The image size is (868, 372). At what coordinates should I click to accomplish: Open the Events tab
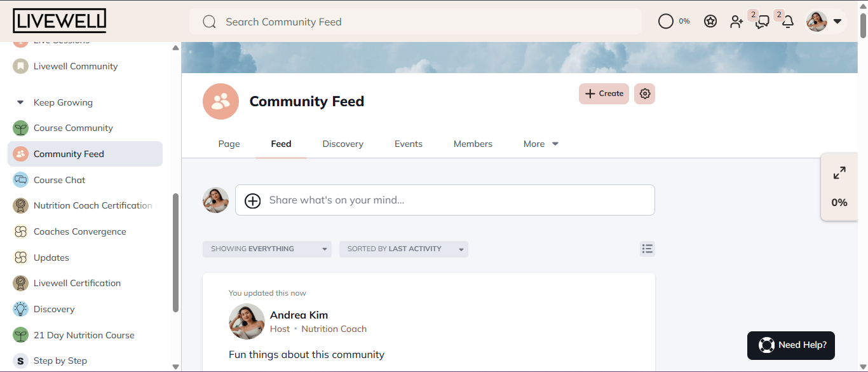(x=408, y=144)
